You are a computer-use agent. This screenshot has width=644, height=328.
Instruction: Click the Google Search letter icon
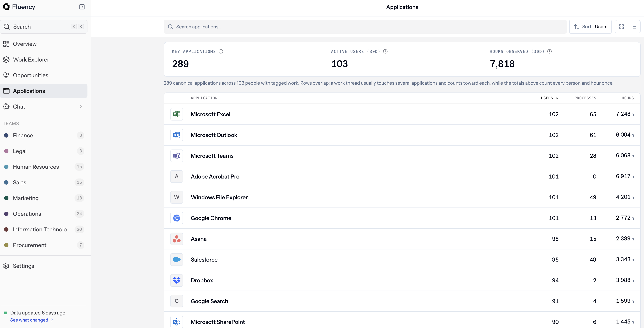pyautogui.click(x=176, y=301)
